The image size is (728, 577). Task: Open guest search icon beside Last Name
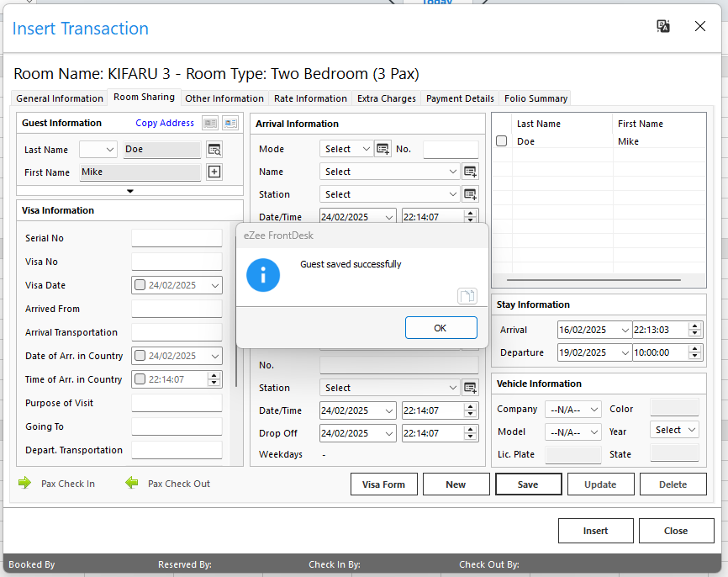pyautogui.click(x=214, y=150)
